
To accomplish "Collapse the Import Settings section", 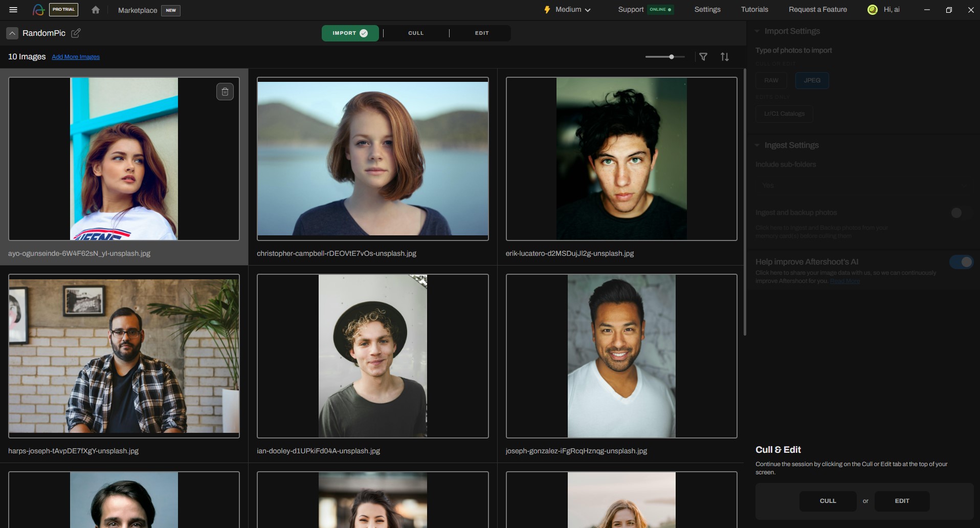I will (757, 31).
